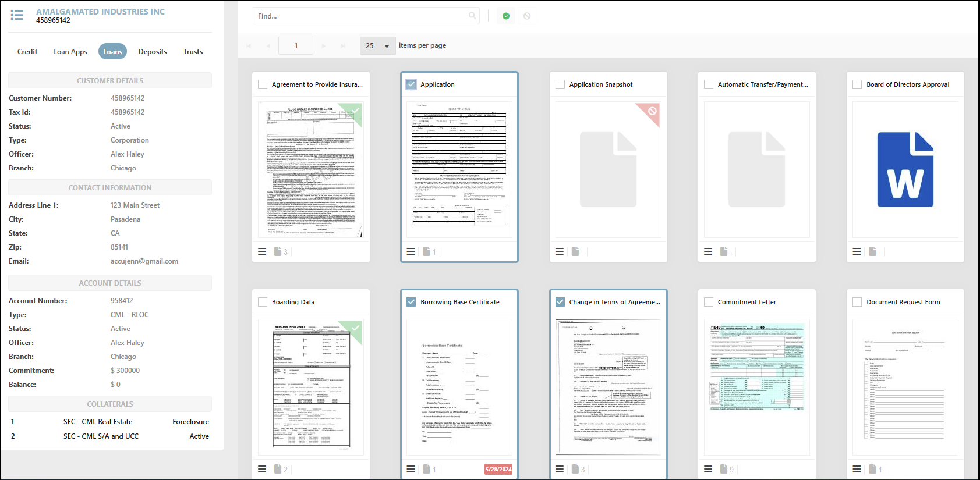The width and height of the screenshot is (980, 480).
Task: Click the search magnifier icon in Find box
Action: 472,16
